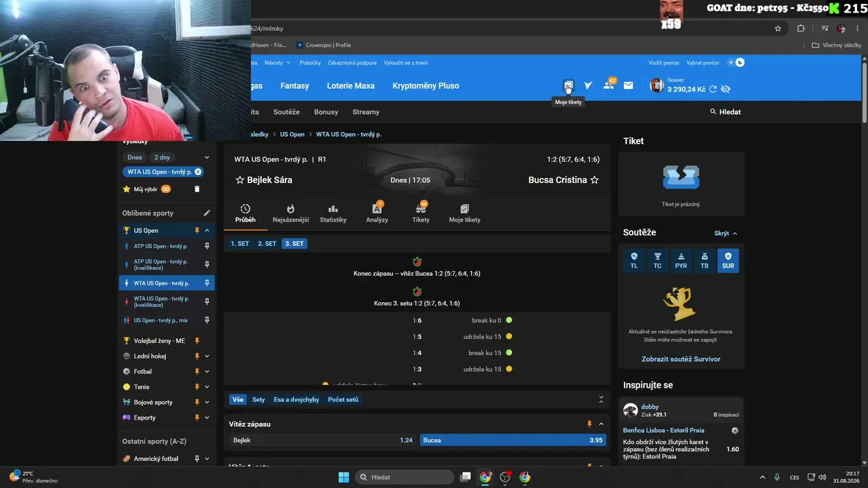Viewport: 868px width, 488px height.
Task: Show 2. SET progress
Action: 267,243
